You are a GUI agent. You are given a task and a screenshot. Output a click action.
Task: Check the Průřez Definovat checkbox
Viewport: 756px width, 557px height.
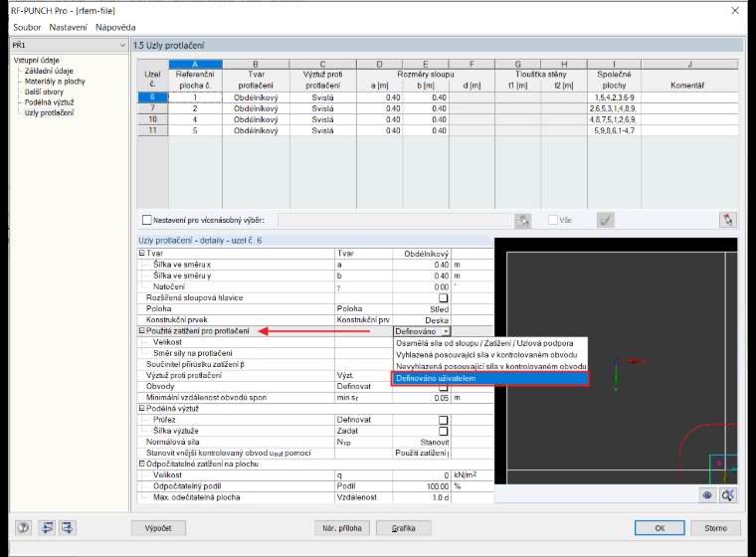tap(443, 420)
